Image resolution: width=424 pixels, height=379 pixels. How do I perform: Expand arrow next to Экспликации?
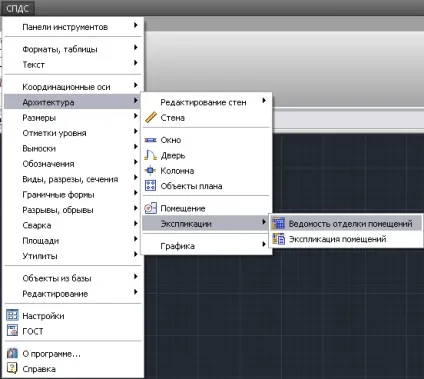point(264,222)
